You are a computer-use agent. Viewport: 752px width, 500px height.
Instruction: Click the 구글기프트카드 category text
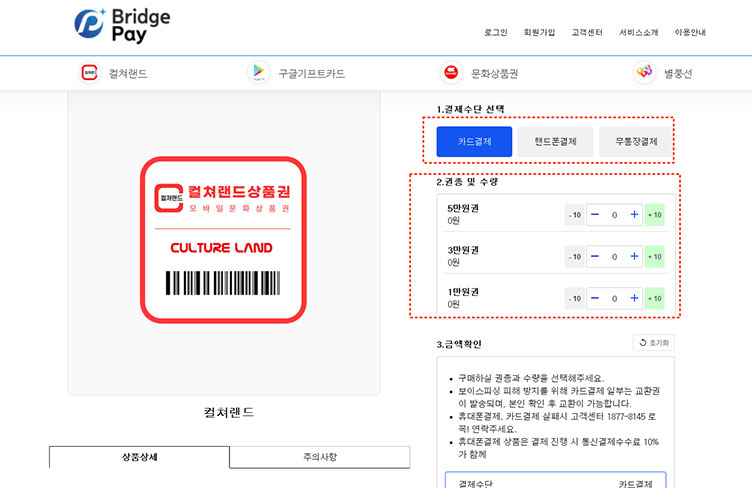click(x=312, y=73)
